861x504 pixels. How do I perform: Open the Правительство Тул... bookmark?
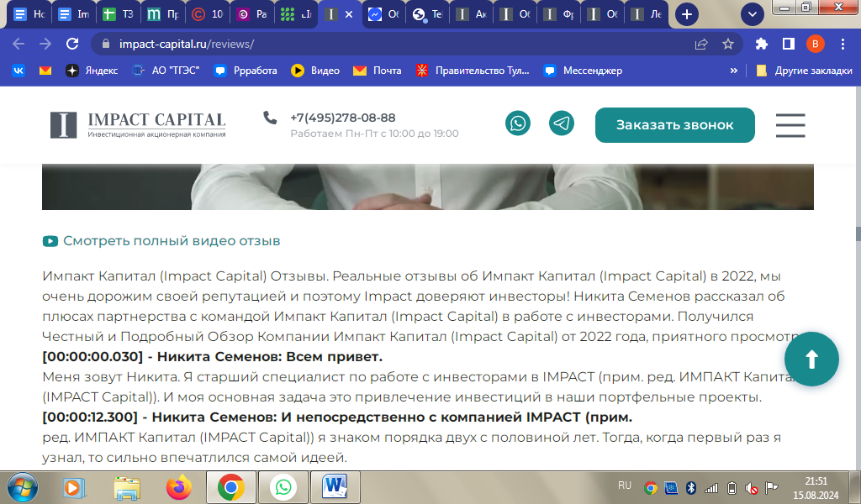[473, 71]
